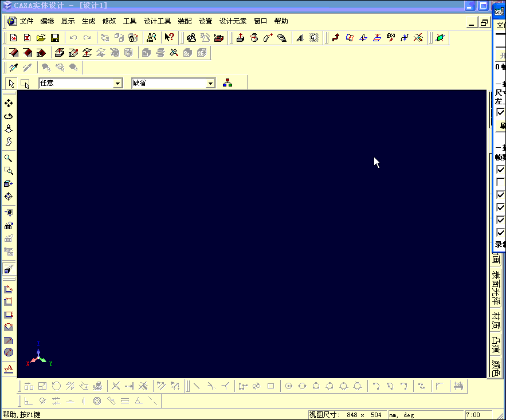Click the mm, deg units in status bar

[x=402, y=415]
